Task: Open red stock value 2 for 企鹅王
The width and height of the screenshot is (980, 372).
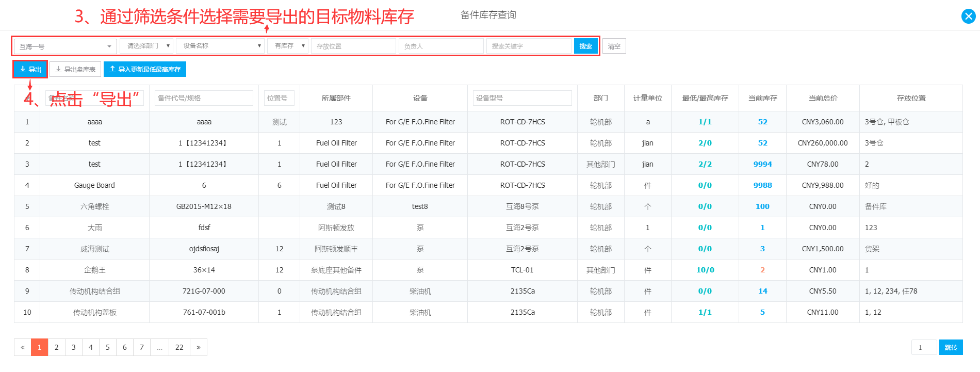Action: click(x=762, y=270)
